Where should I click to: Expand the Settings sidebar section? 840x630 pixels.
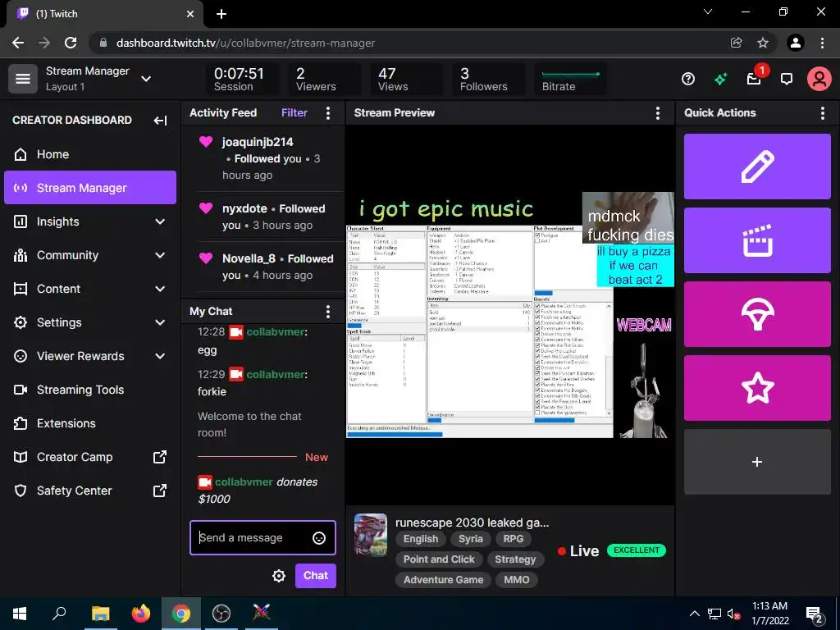tap(160, 322)
